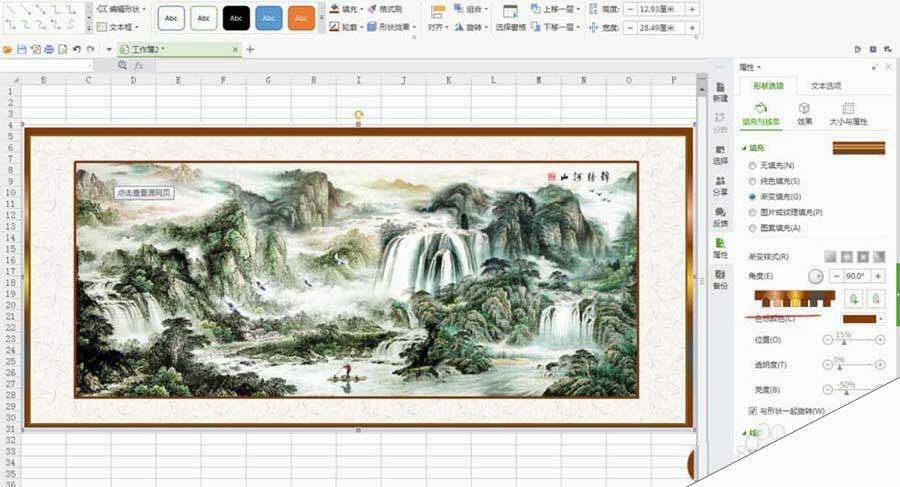Select the third gradient style icon
Image resolution: width=900 pixels, height=487 pixels.
pyautogui.click(x=863, y=256)
